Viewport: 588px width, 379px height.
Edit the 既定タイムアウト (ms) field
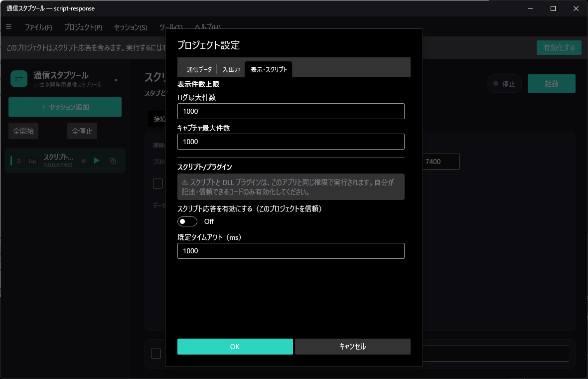(x=291, y=251)
